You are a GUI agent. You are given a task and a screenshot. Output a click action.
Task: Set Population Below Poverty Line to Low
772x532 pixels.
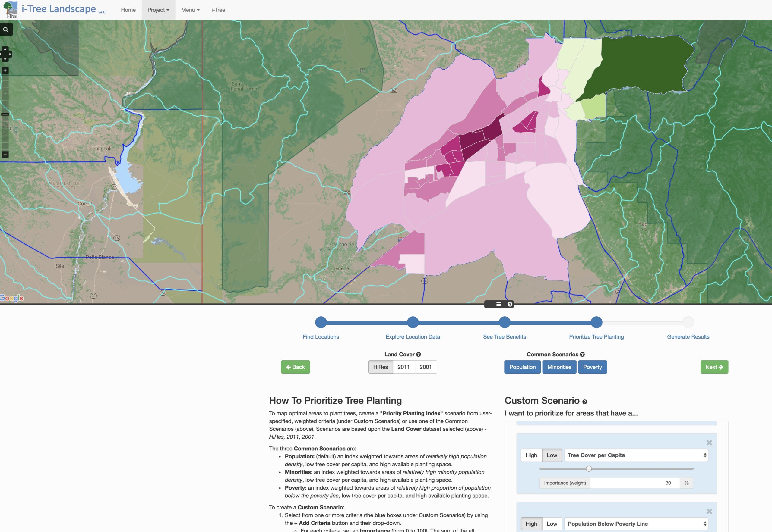coord(552,524)
